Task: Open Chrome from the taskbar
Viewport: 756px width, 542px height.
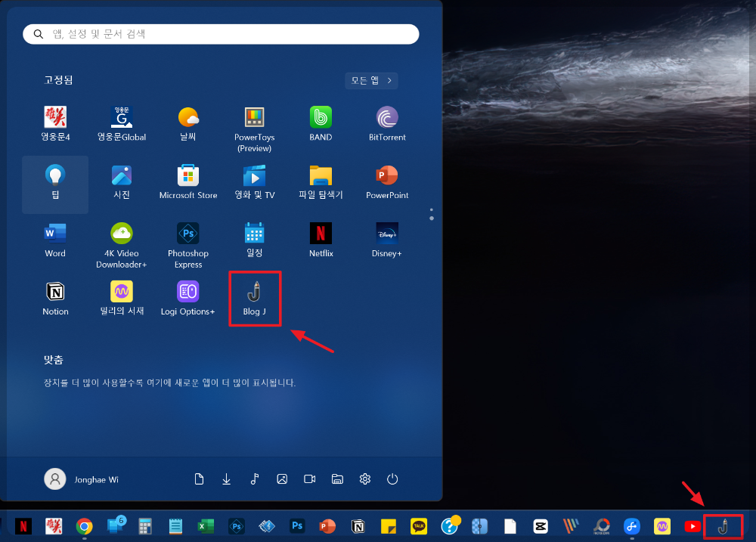Action: click(x=85, y=526)
